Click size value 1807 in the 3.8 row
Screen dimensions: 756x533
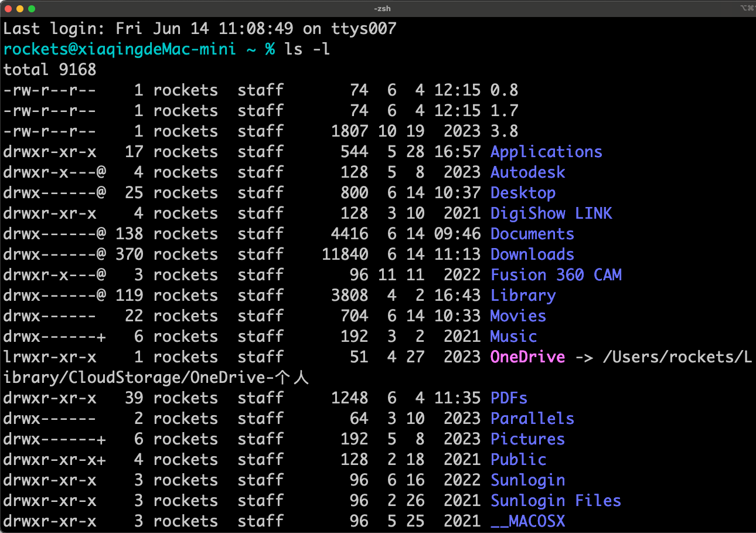coord(350,131)
